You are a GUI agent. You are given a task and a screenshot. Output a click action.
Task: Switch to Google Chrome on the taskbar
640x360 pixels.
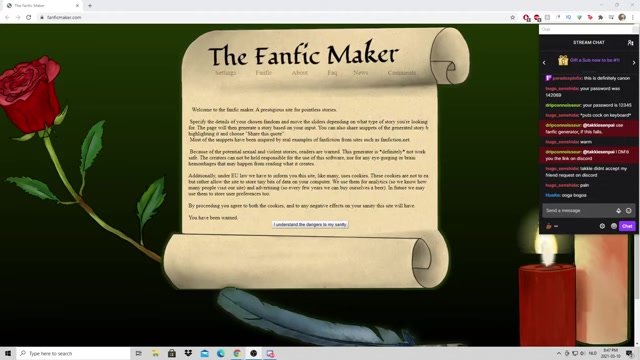[x=237, y=353]
